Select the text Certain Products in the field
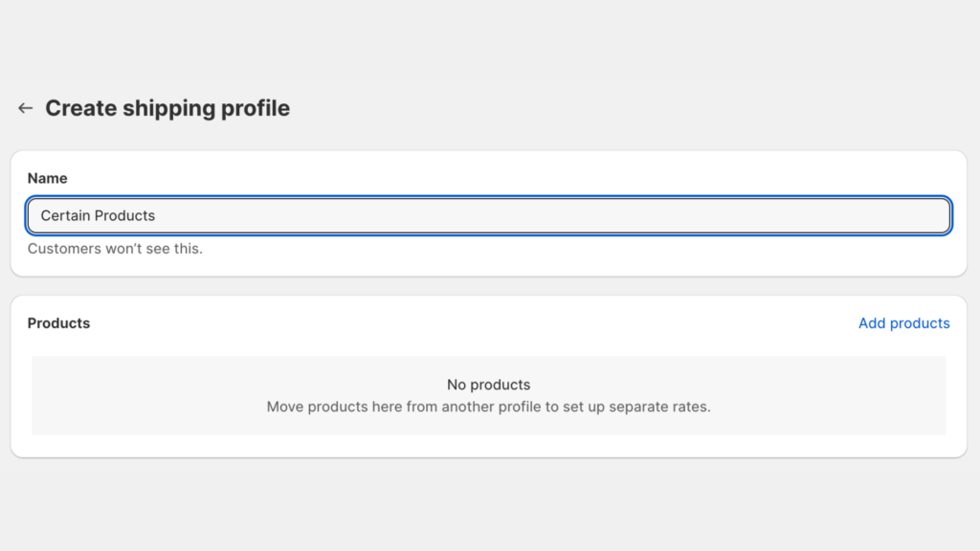This screenshot has height=551, width=980. 97,215
